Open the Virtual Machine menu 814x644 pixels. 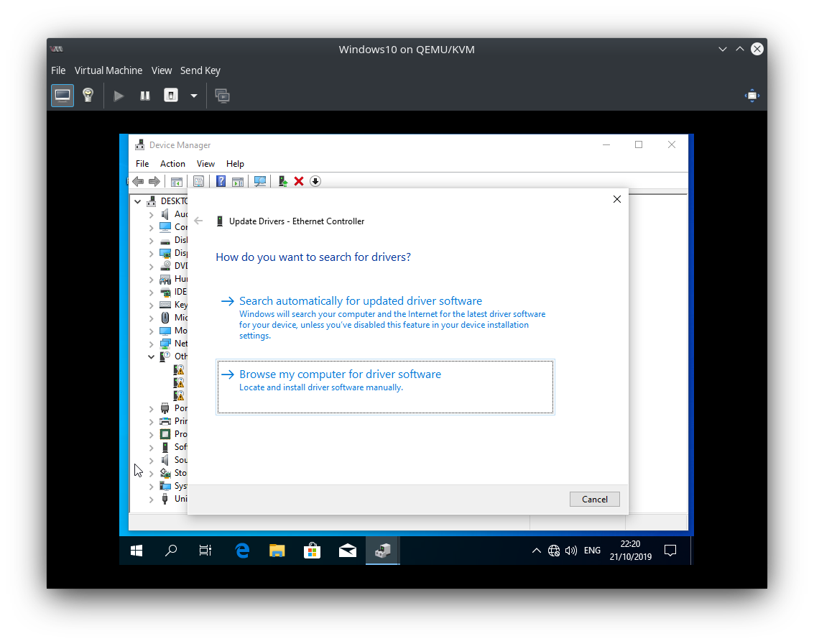click(x=108, y=70)
